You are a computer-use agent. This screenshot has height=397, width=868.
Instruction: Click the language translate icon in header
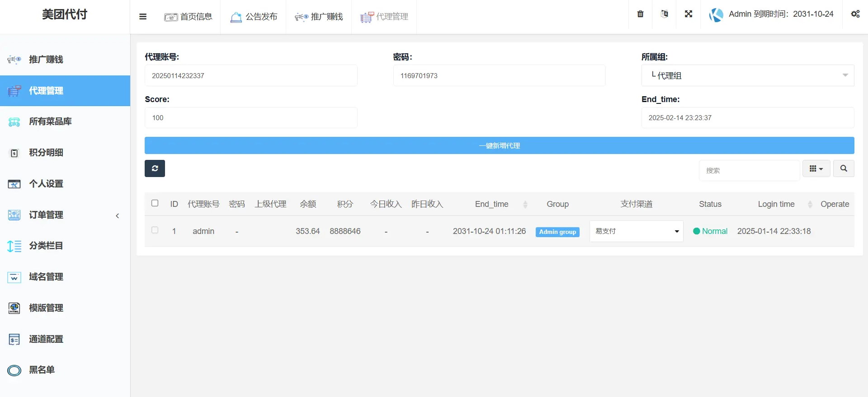point(664,14)
